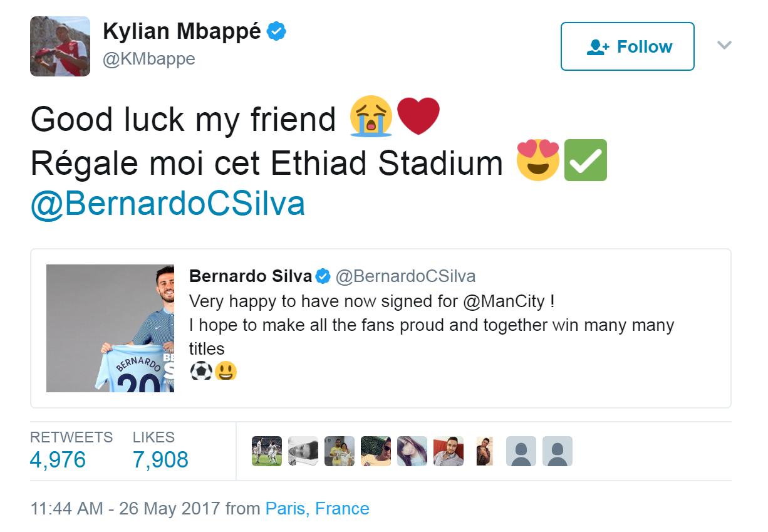The width and height of the screenshot is (768, 532).
Task: Click the fifth liker avatar, woman with long hair
Action: click(412, 451)
